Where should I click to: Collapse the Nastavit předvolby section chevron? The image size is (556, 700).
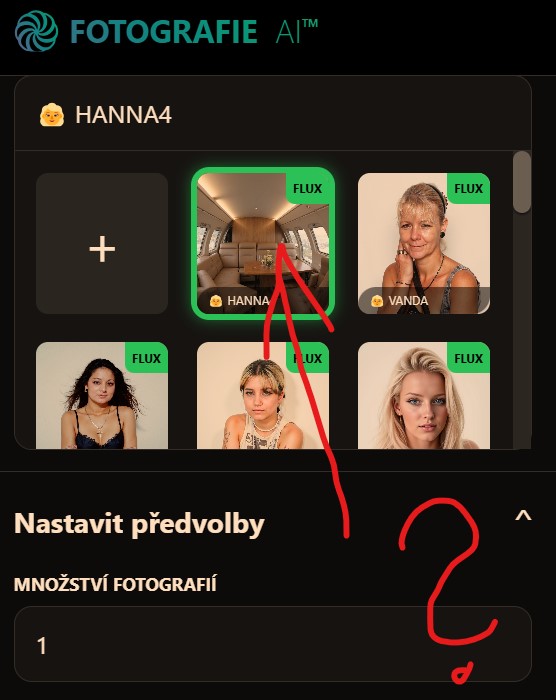coord(523,516)
